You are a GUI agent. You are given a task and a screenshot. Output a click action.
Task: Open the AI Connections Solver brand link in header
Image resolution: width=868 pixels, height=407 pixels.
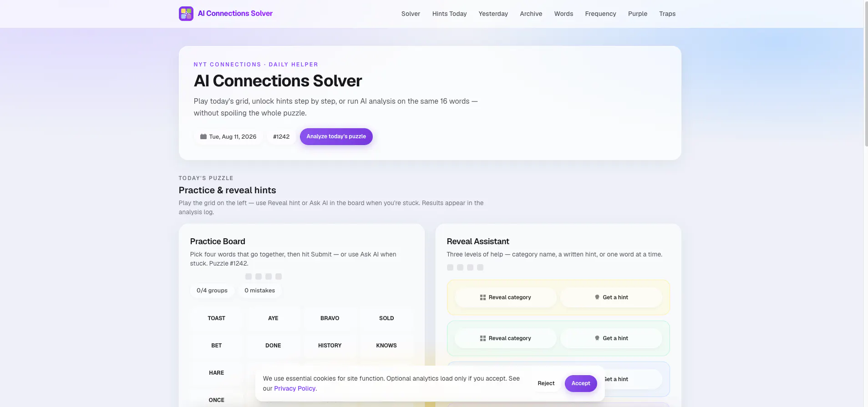point(226,14)
